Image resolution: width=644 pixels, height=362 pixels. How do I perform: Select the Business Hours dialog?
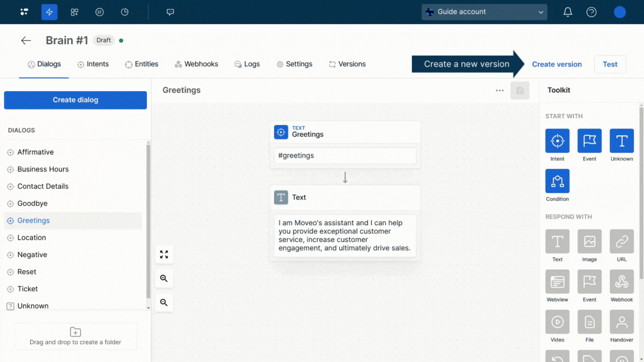click(43, 169)
